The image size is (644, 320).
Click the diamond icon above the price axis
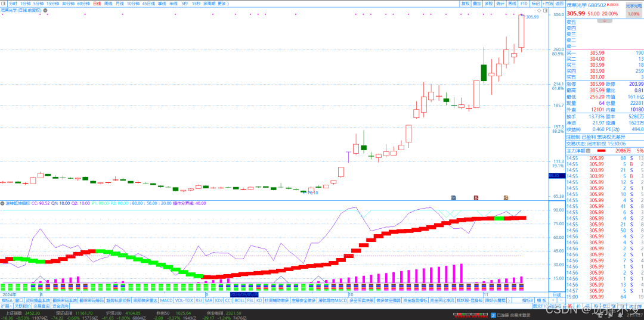pos(539,10)
